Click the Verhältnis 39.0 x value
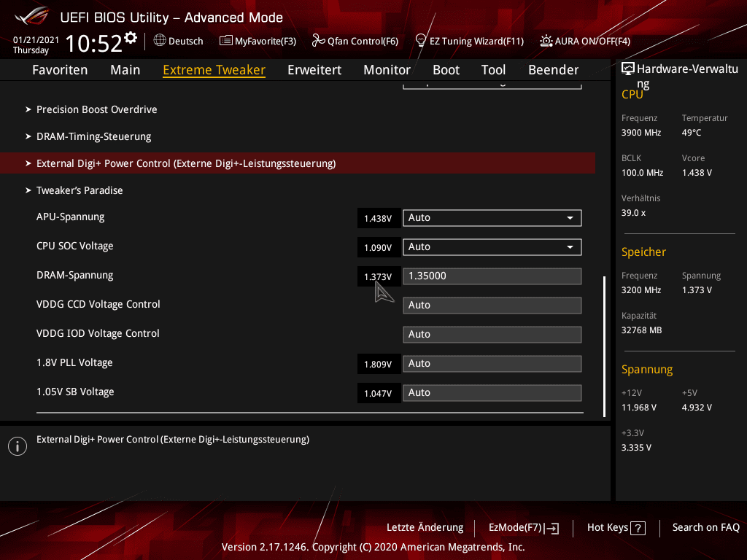Image resolution: width=747 pixels, height=560 pixels. click(633, 213)
